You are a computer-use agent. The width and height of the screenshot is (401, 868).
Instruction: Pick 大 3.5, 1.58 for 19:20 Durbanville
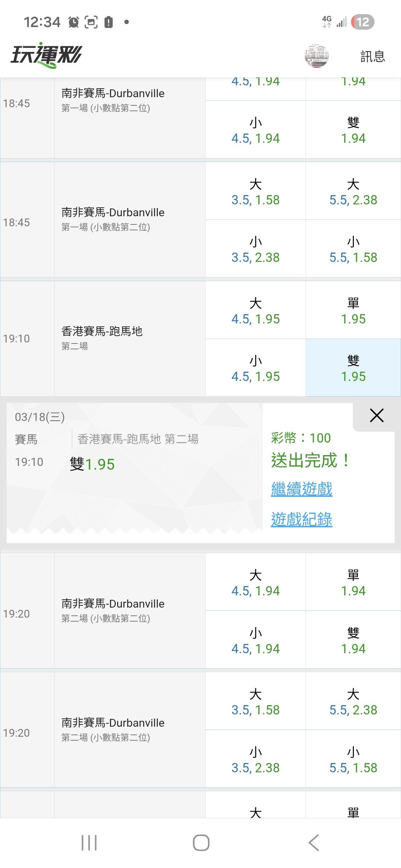(x=255, y=701)
